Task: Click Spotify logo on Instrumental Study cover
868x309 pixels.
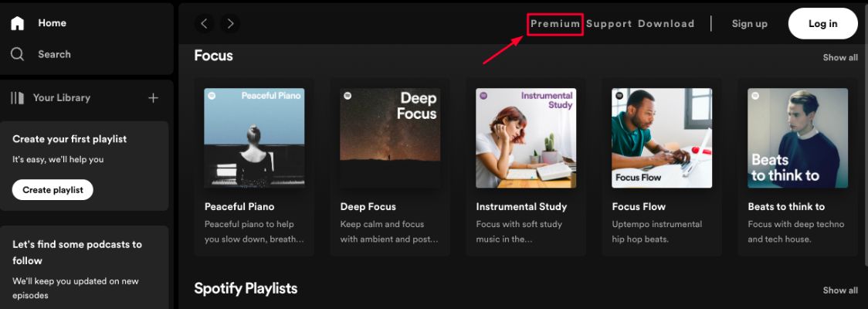Action: [483, 96]
